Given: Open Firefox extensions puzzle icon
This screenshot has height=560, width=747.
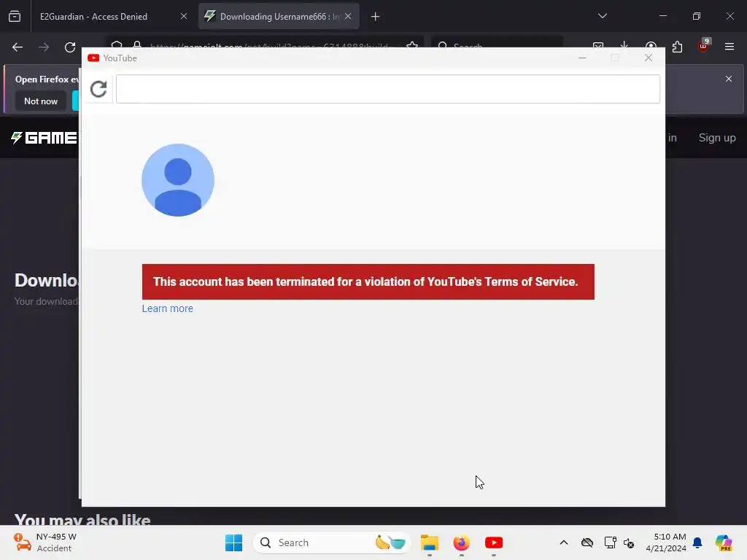Looking at the screenshot, I should (x=677, y=47).
